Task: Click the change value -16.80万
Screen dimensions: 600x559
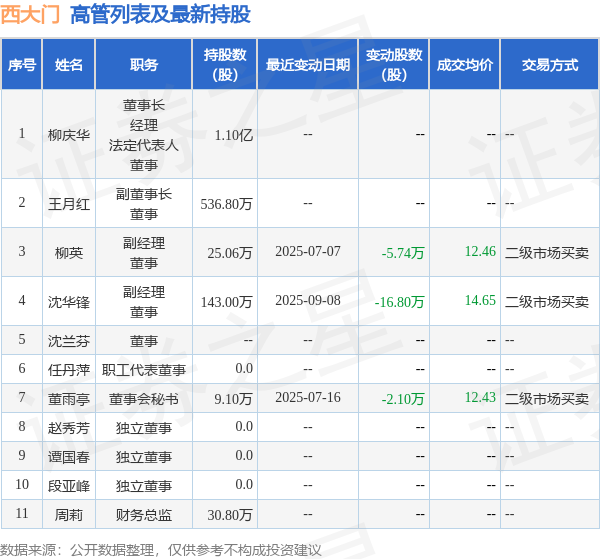Action: click(x=399, y=302)
